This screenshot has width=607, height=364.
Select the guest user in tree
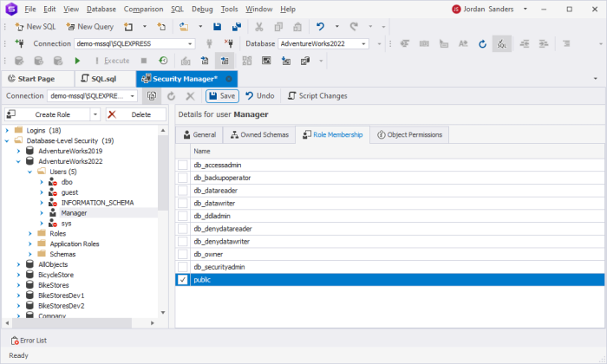coord(69,192)
